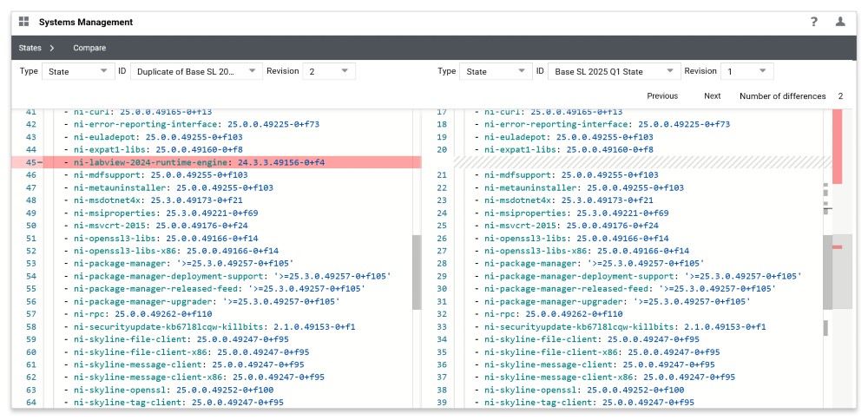
Task: Click right line 28 ni-package-manager
Action: point(595,264)
